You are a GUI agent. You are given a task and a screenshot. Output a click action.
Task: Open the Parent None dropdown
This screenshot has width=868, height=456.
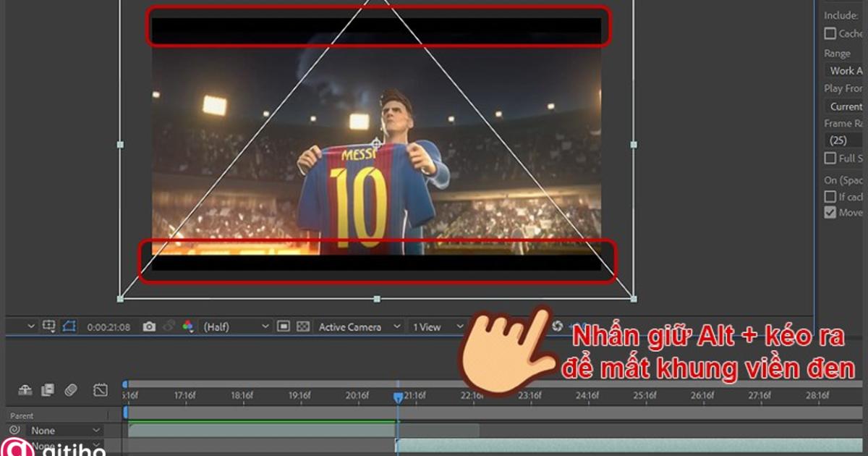(x=54, y=429)
